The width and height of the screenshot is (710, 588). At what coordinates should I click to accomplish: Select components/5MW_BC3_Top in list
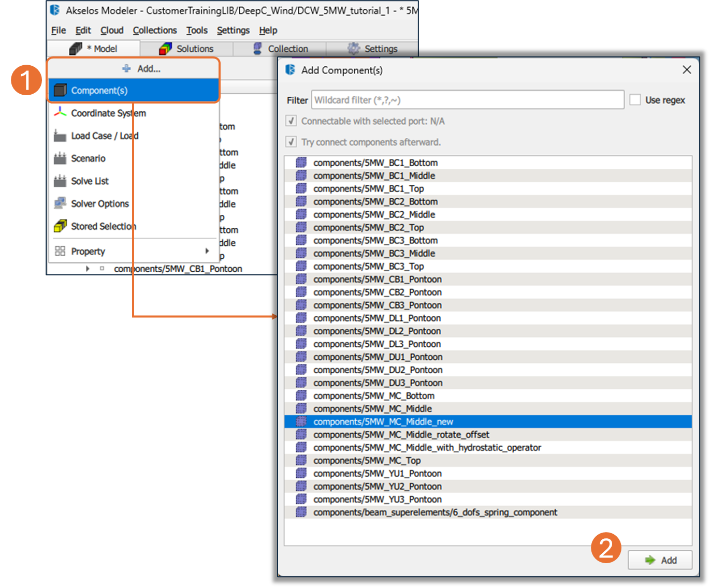(x=488, y=266)
